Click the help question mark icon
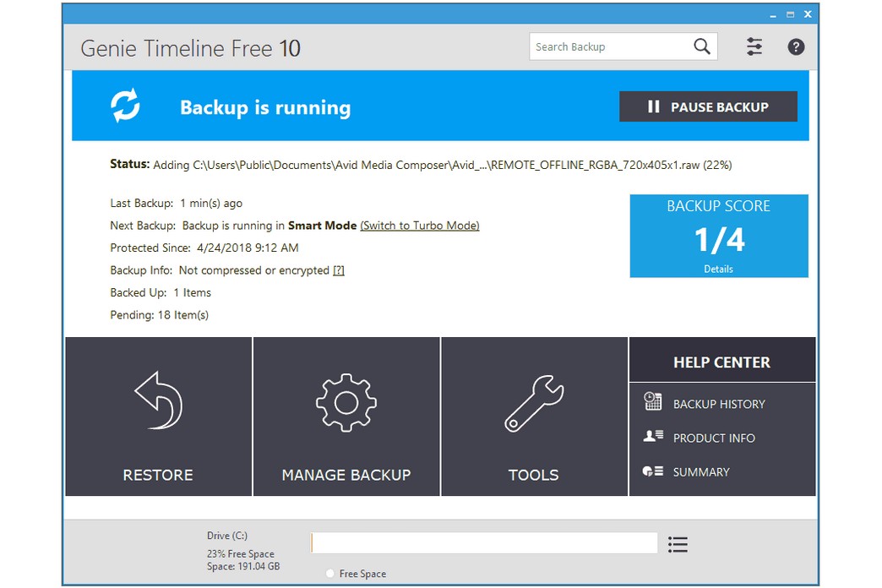 796,47
